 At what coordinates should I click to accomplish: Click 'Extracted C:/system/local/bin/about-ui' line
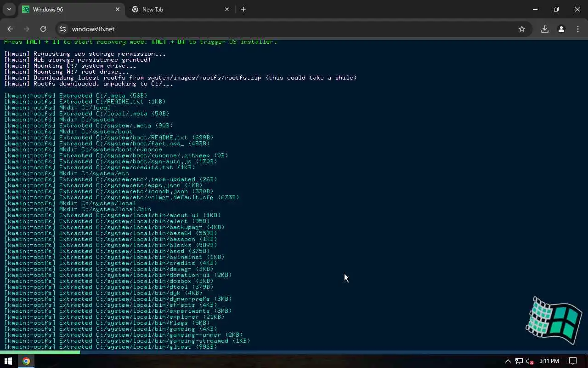click(113, 215)
